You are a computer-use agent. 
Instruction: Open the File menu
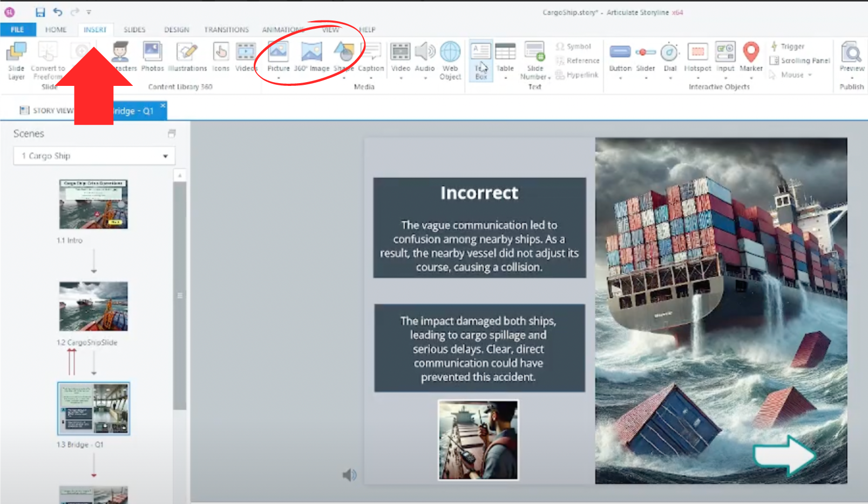click(x=17, y=30)
